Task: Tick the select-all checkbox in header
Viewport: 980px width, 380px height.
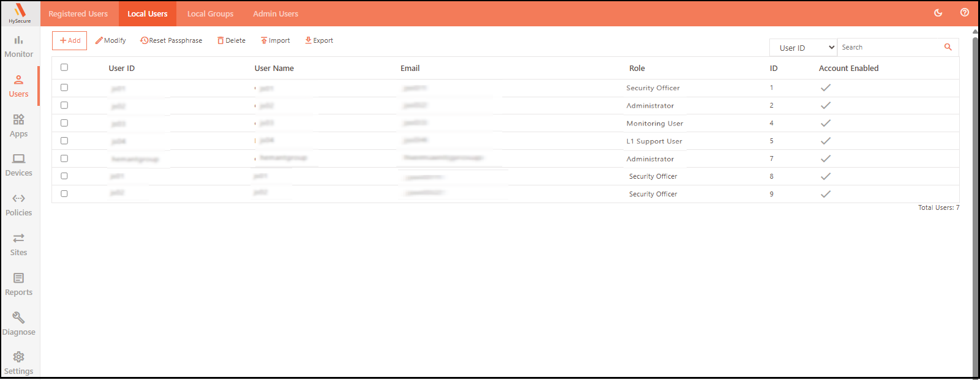Action: point(64,68)
